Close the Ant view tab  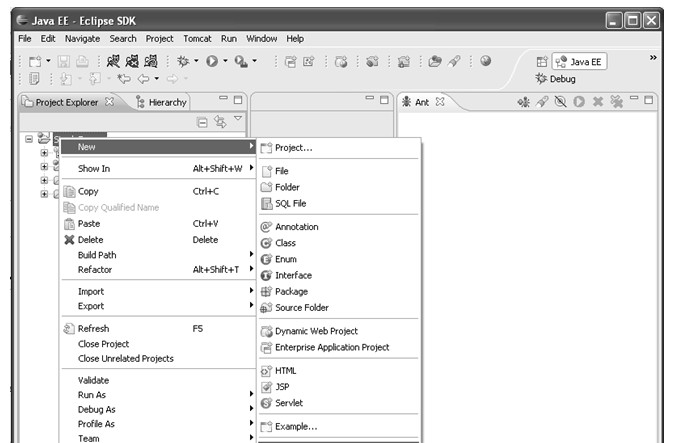click(x=440, y=101)
